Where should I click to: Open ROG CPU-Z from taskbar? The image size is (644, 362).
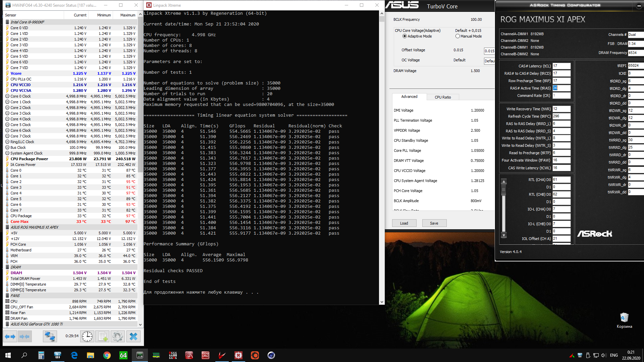click(x=205, y=355)
